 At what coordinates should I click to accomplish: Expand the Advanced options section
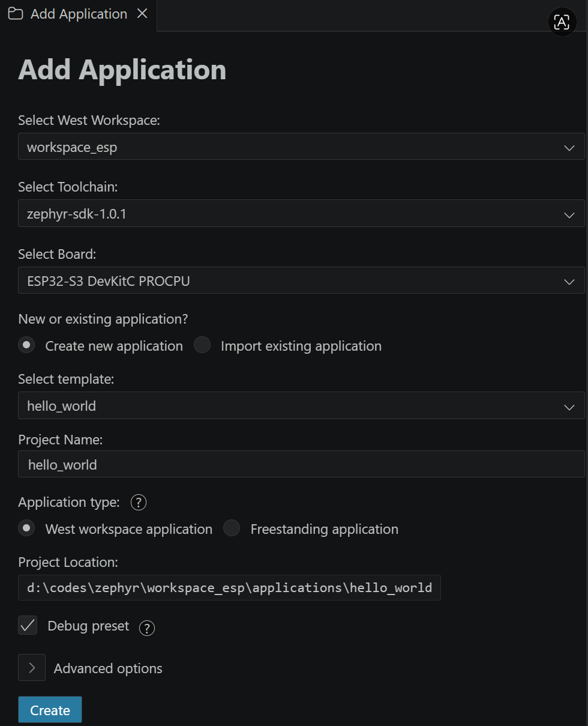(x=32, y=668)
